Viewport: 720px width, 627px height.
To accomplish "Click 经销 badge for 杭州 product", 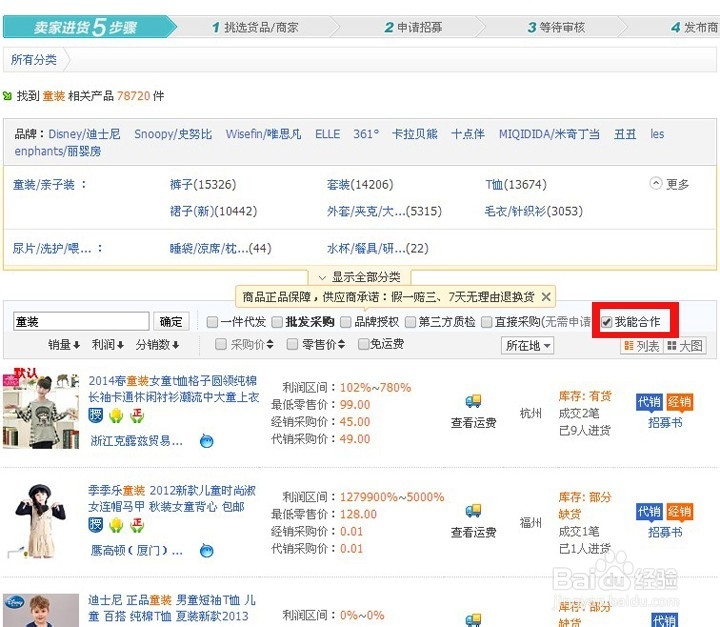I will pyautogui.click(x=680, y=402).
